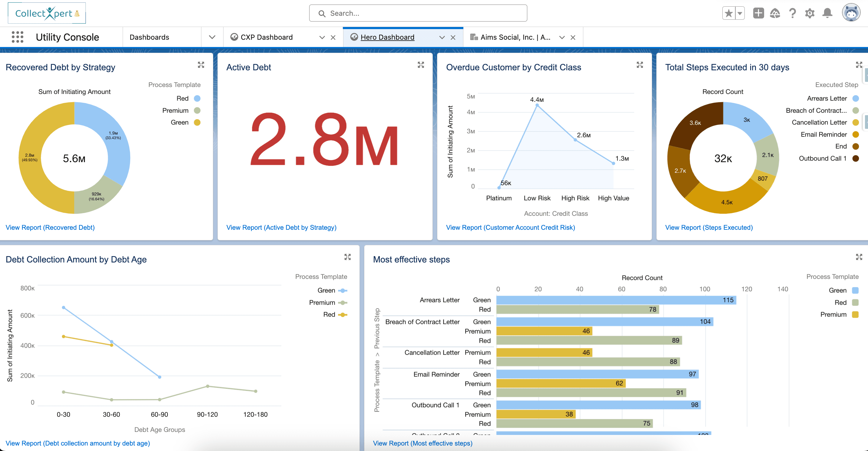The height and width of the screenshot is (451, 868).
Task: Click the Arrears Letter legend swatch
Action: point(856,99)
